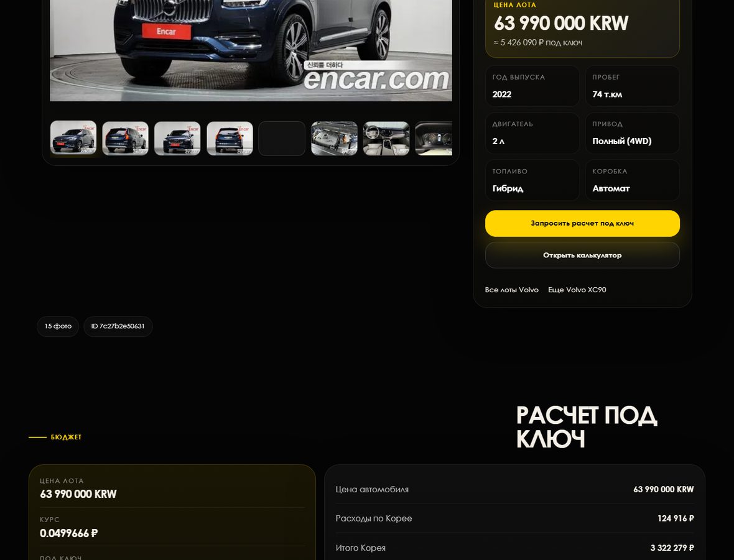
Task: Click the 'ID 7c27b2e50631' badge
Action: pyautogui.click(x=118, y=326)
